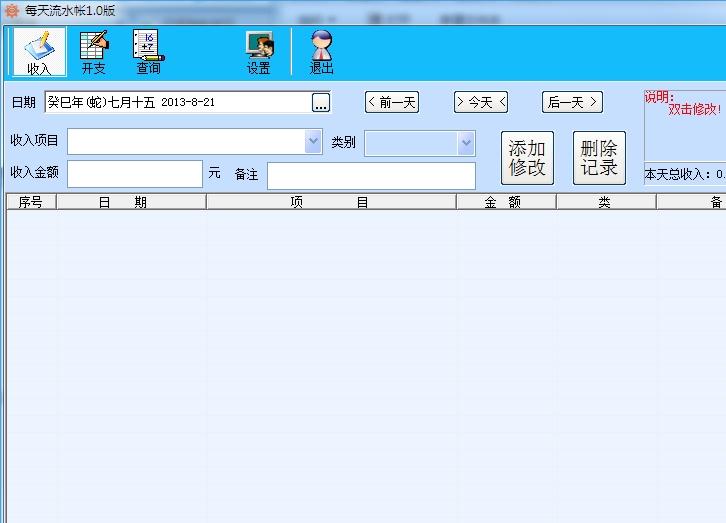The image size is (726, 523).
Task: Expand the 类别 category dropdown
Action: 465,143
